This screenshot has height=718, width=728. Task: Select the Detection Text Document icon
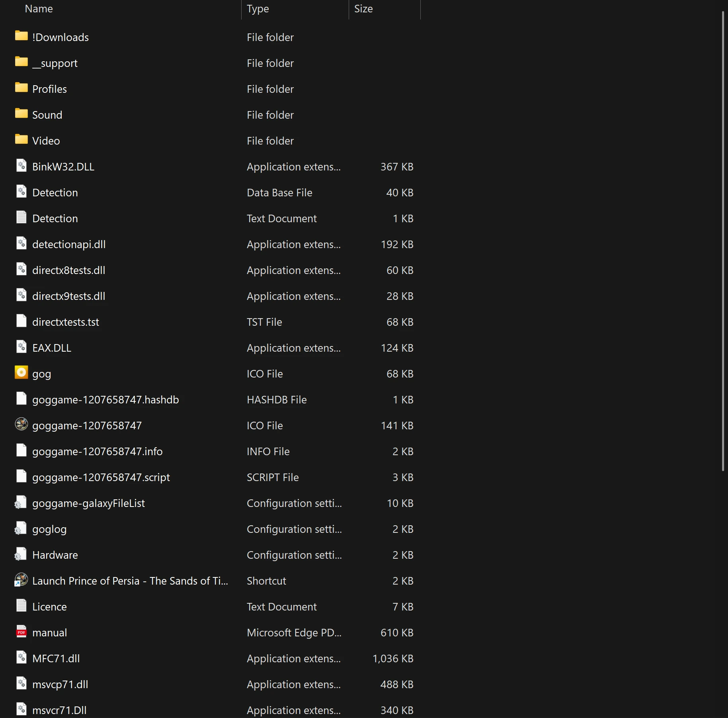21,217
